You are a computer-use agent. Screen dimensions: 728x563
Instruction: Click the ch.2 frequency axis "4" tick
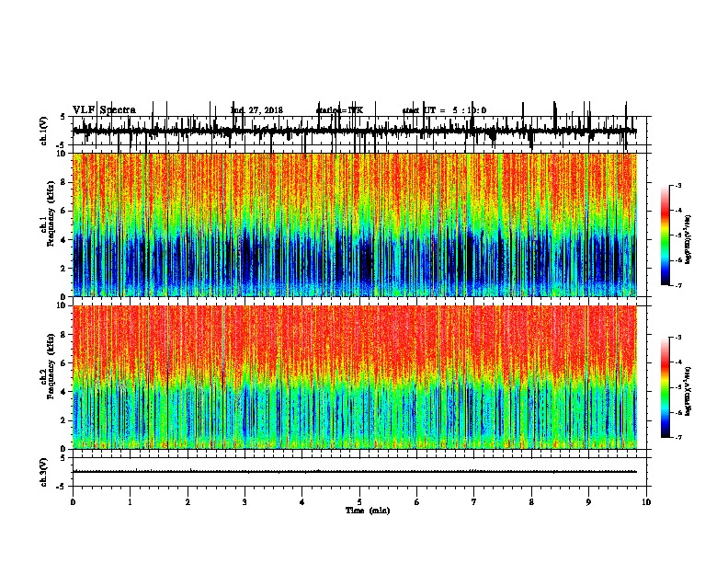64,392
